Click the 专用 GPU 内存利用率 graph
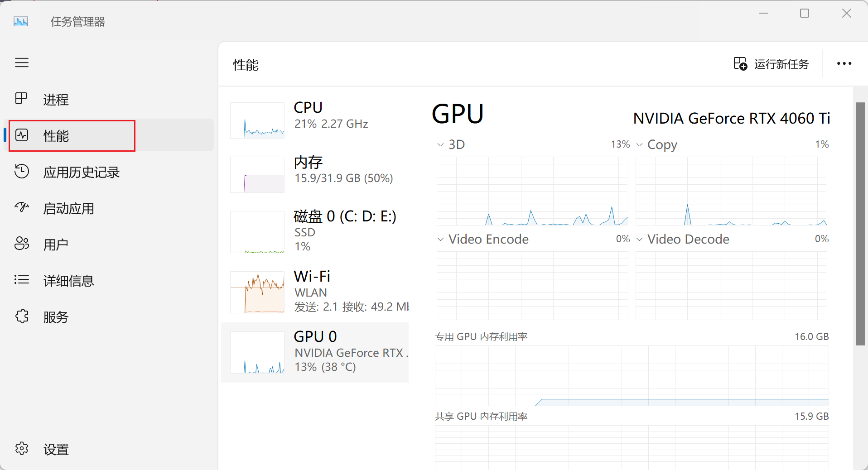 point(632,376)
